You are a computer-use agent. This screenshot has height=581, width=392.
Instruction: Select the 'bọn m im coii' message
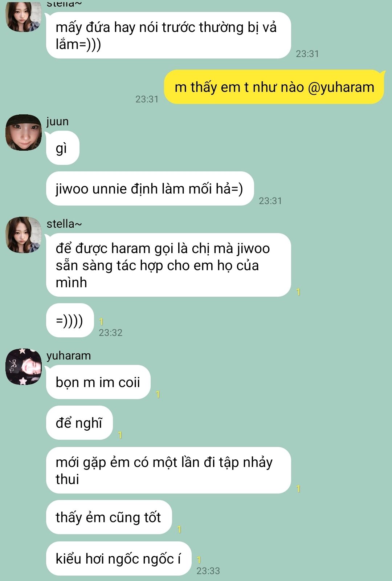pyautogui.click(x=98, y=382)
